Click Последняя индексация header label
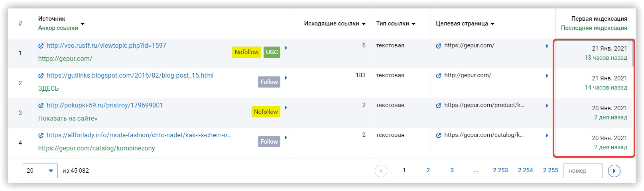 594,28
